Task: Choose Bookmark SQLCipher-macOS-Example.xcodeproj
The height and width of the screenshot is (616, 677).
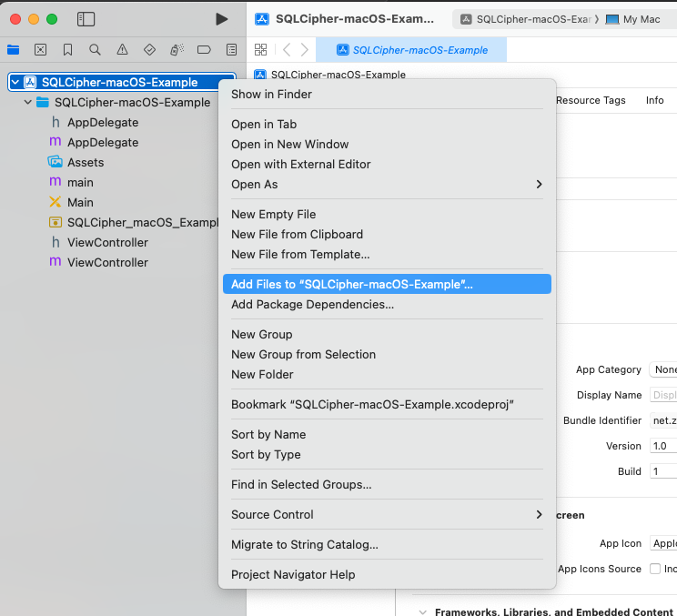Action: point(387,405)
